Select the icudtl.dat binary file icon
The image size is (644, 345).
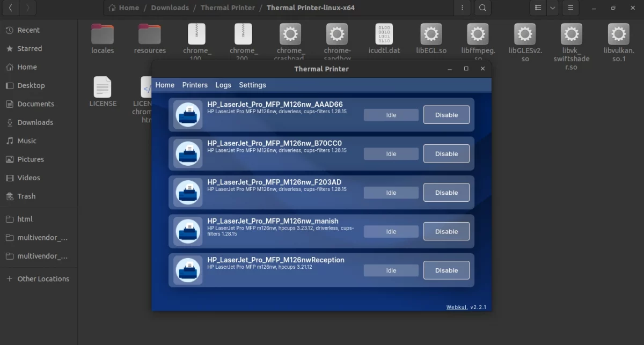pos(384,34)
